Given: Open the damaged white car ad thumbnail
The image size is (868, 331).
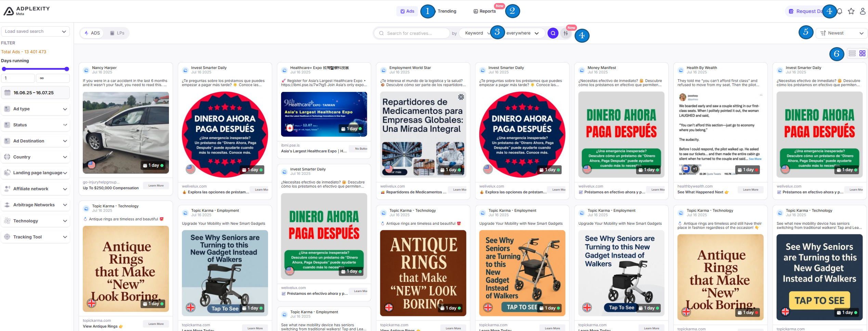Looking at the screenshot, I should point(126,133).
